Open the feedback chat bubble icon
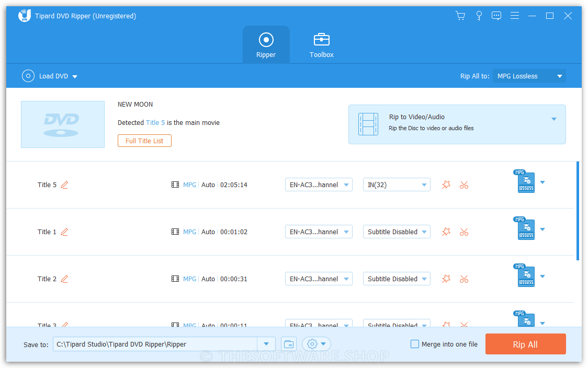The width and height of the screenshot is (588, 368). [x=496, y=16]
